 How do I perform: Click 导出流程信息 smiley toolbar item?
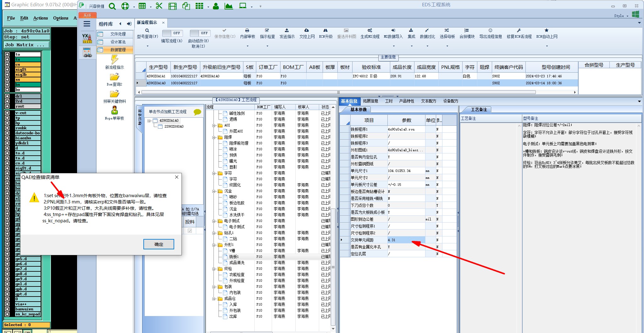click(490, 34)
